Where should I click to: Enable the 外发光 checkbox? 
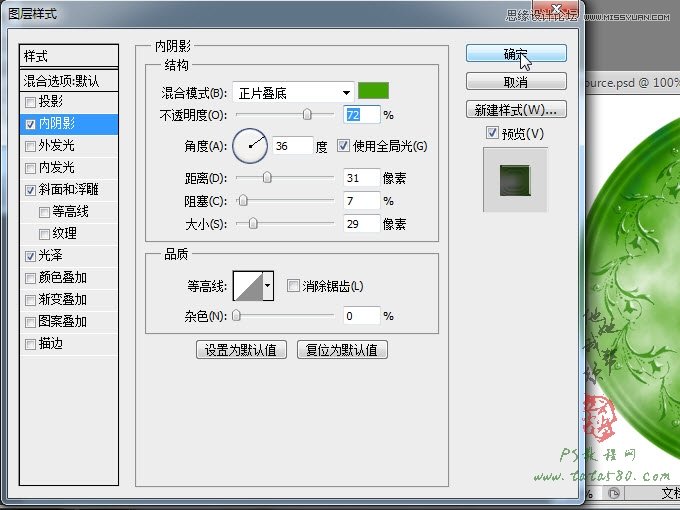[30, 146]
